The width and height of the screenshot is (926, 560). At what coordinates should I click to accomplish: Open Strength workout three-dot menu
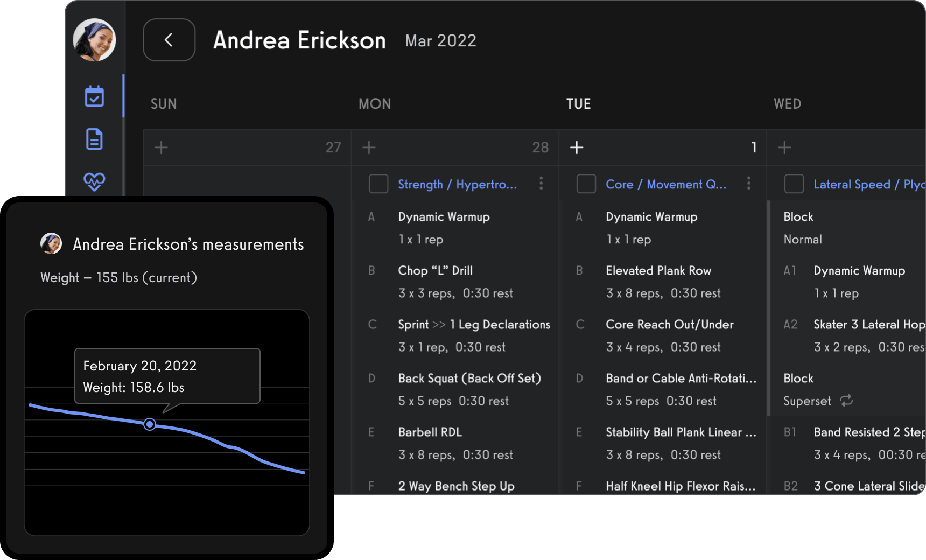point(541,184)
